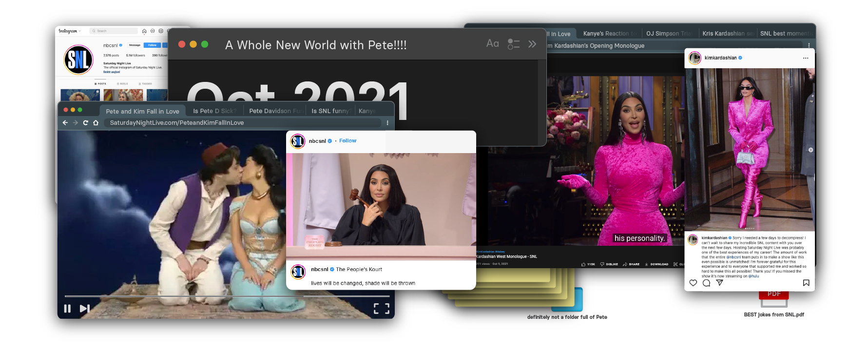Like the kimkardashian post with heart
Screen dimensions: 868x353
click(x=693, y=283)
